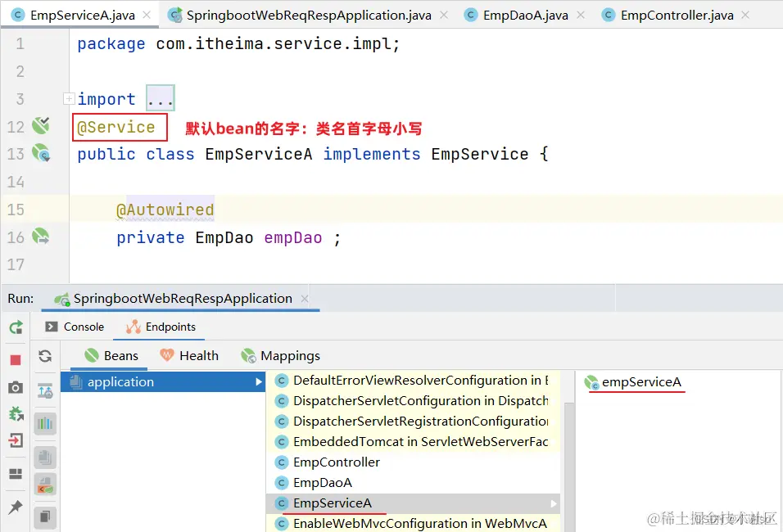
Task: Click the camera thread dump icon
Action: click(16, 387)
